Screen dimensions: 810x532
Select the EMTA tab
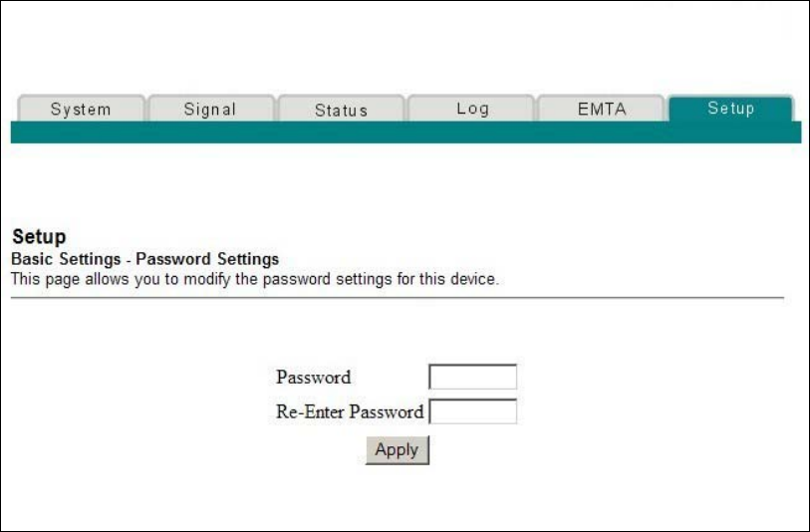(x=602, y=110)
